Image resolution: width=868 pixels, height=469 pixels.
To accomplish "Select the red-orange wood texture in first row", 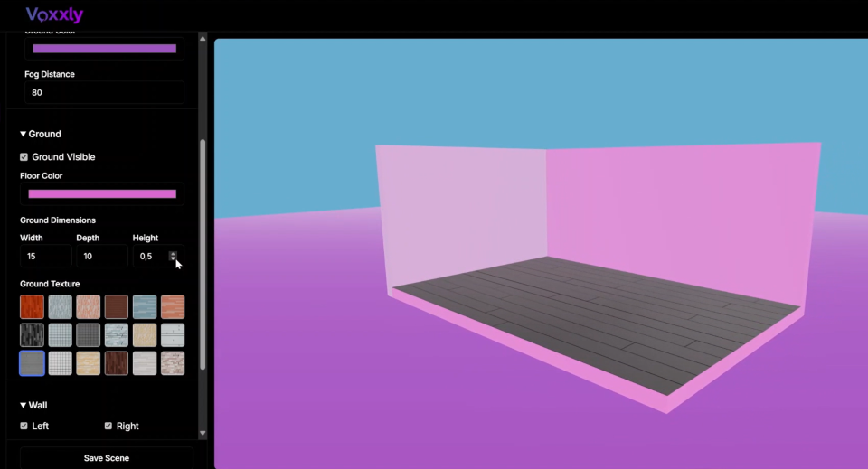I will pos(33,307).
